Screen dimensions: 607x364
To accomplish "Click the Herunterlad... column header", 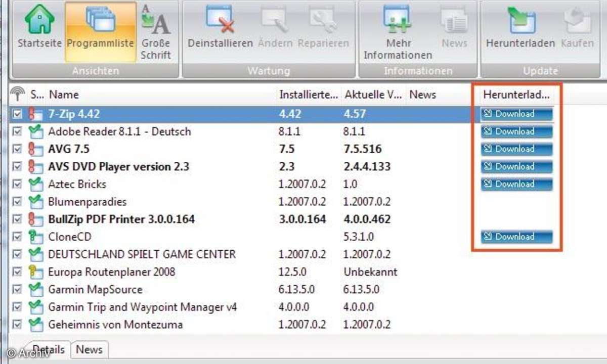I will [x=516, y=95].
